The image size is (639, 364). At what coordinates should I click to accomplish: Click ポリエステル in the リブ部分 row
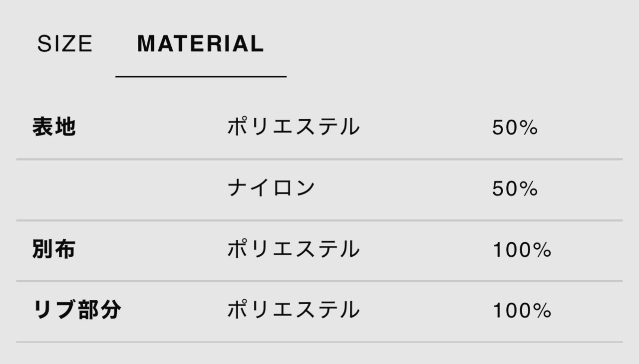293,310
